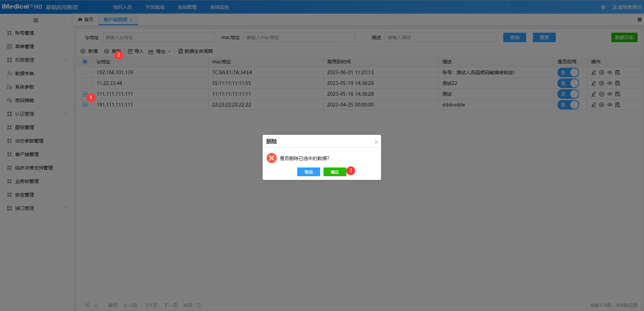The width and height of the screenshot is (644, 311).
Task: Click the settings gear icon in header
Action: (603, 7)
